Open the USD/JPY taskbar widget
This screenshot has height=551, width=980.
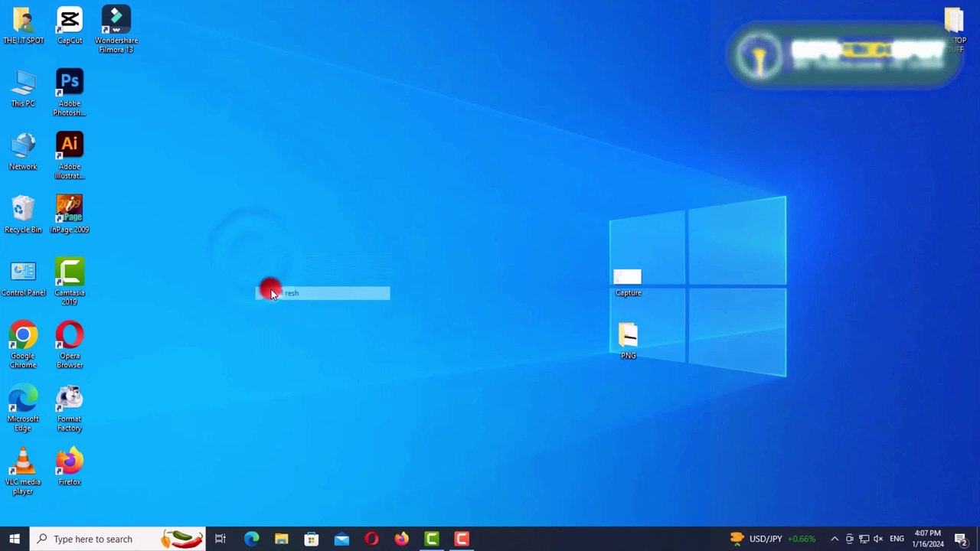click(x=773, y=539)
